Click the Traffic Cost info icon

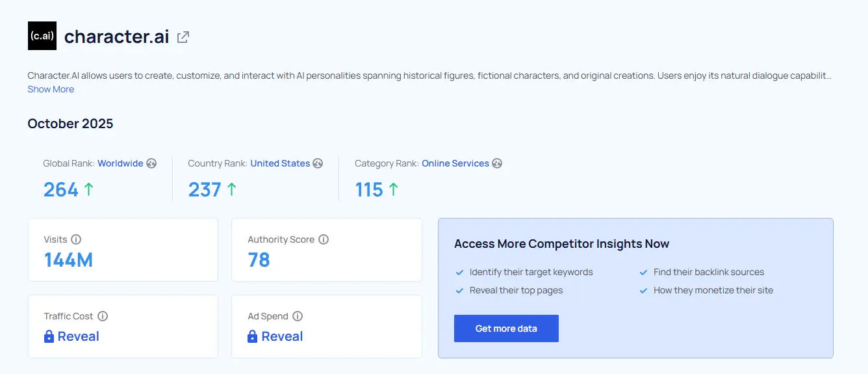point(103,316)
